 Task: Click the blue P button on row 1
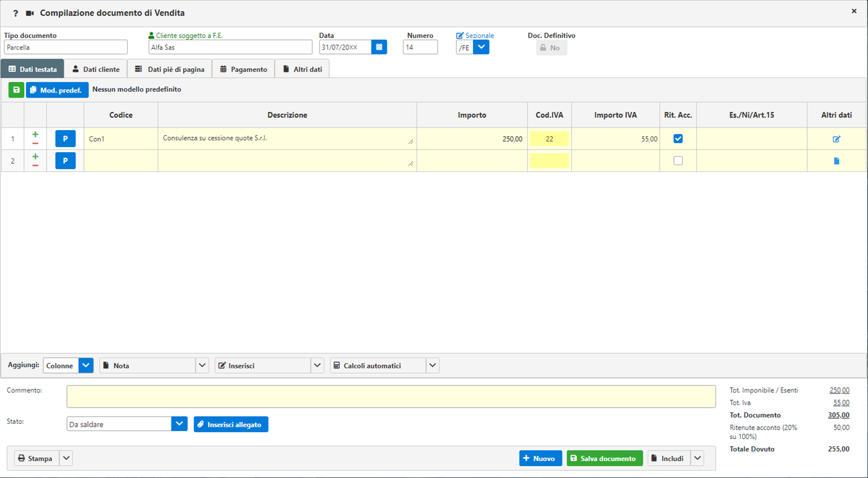pos(65,139)
